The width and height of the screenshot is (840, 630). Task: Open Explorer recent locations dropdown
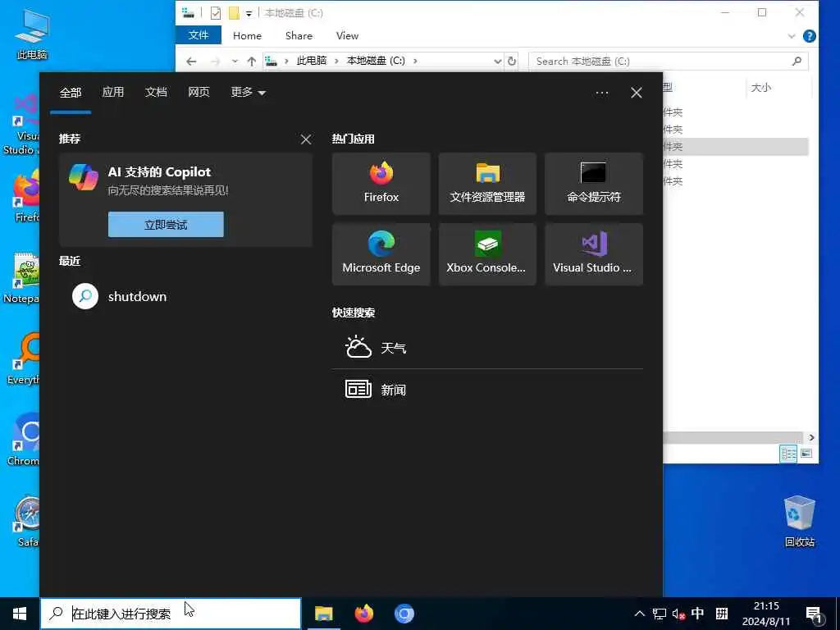point(235,61)
